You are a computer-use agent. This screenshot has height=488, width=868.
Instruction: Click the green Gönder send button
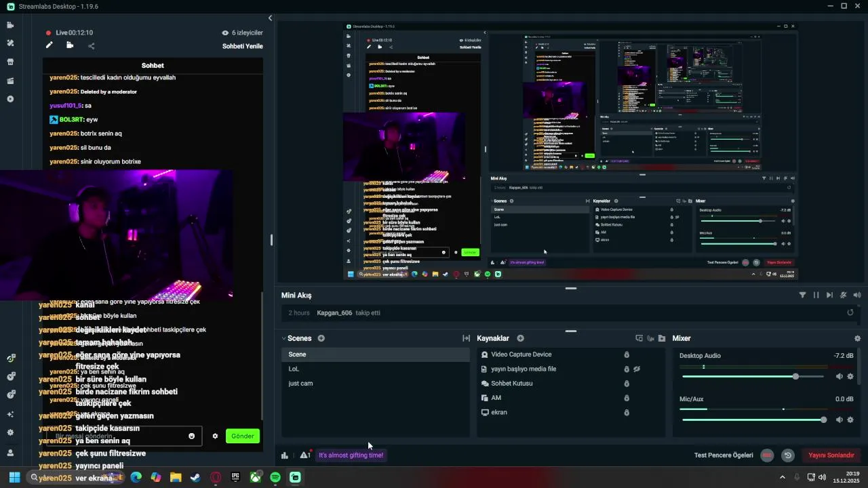(242, 436)
